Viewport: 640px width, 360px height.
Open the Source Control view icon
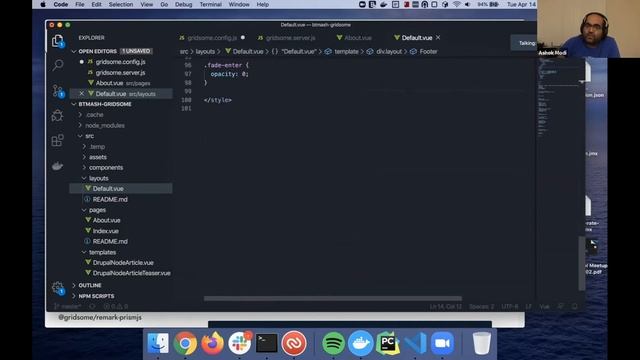pos(58,91)
